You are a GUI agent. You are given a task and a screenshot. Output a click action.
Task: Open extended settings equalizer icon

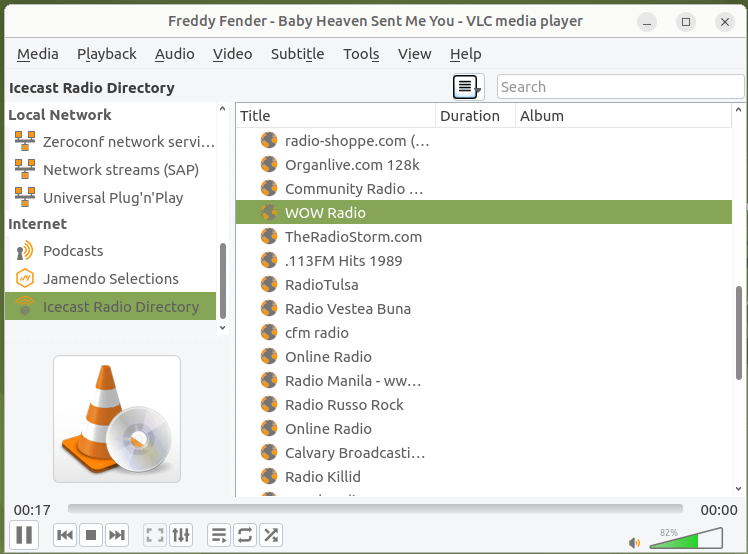click(x=181, y=535)
